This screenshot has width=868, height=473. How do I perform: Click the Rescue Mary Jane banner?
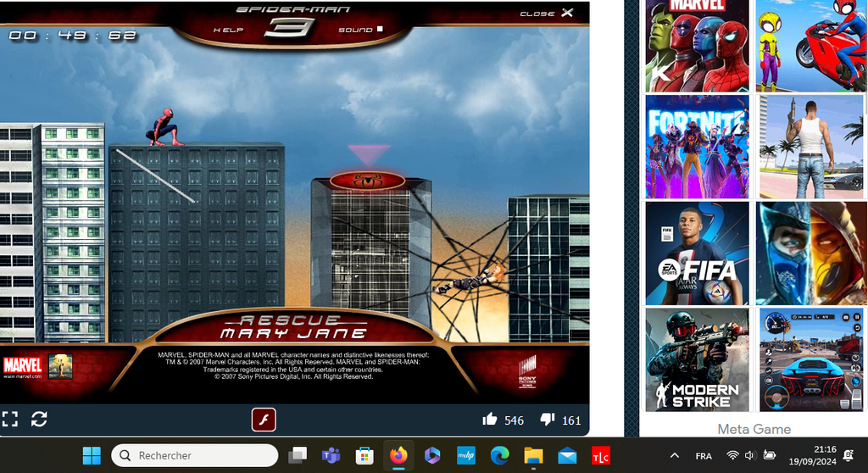(293, 327)
